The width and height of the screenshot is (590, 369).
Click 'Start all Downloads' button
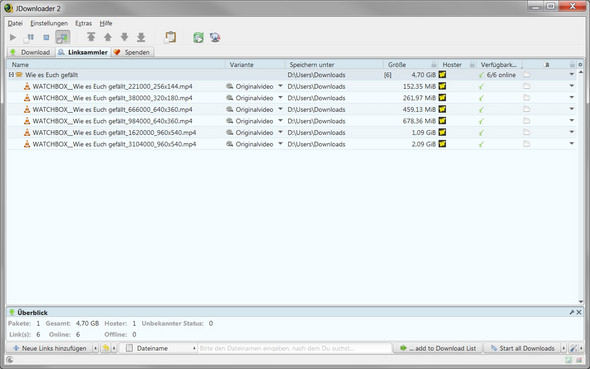pyautogui.click(x=522, y=348)
